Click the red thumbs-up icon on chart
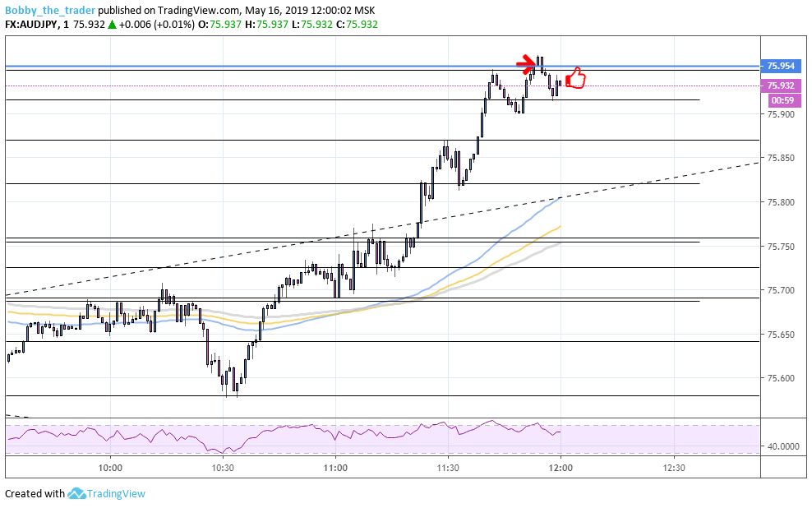This screenshot has width=812, height=508. (574, 78)
